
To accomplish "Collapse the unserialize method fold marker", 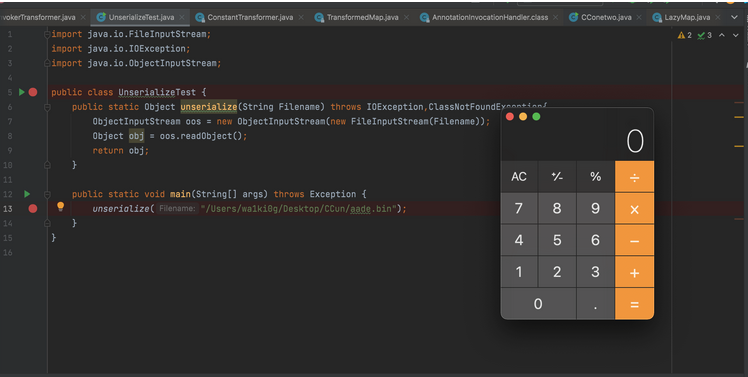I will point(47,107).
